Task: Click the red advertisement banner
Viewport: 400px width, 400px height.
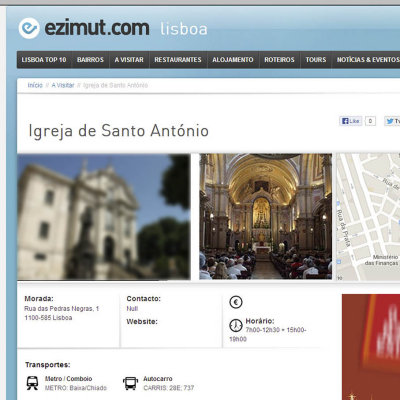Action: pos(371,347)
